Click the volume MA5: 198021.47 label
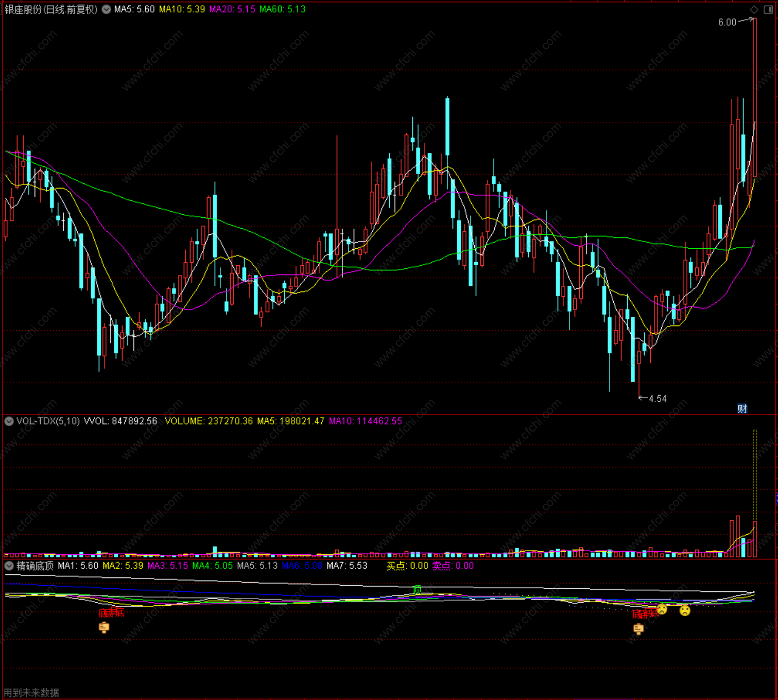 (290, 421)
